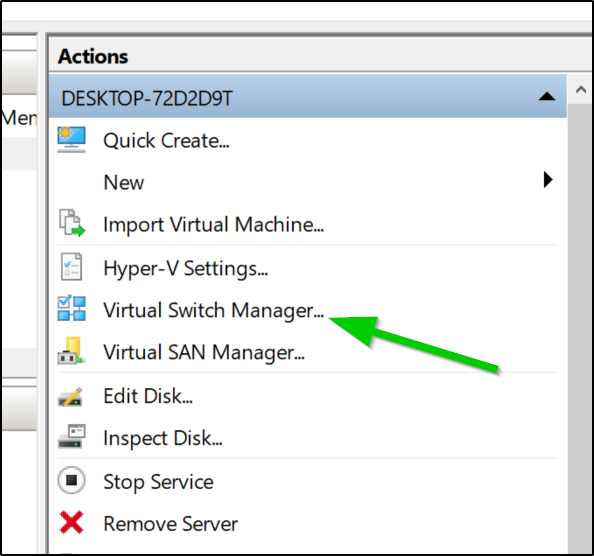Viewport: 594px width, 556px height.
Task: Select Inspect Disk... action
Action: [x=163, y=439]
